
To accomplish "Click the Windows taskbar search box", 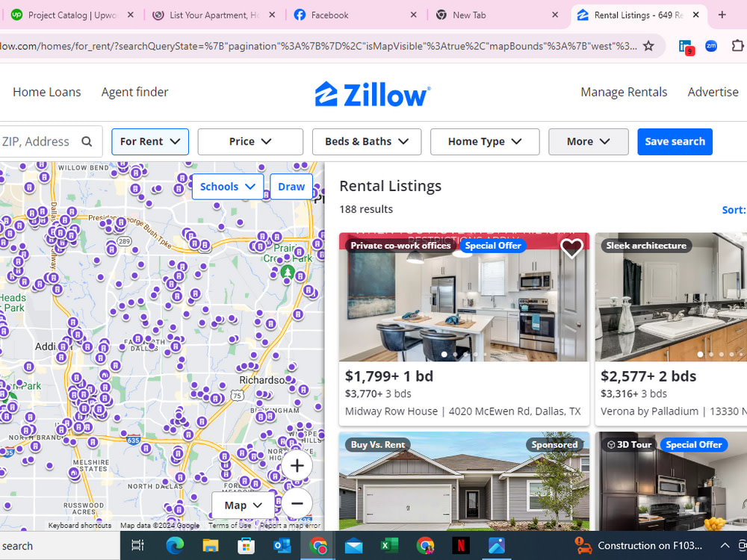I will (x=60, y=546).
